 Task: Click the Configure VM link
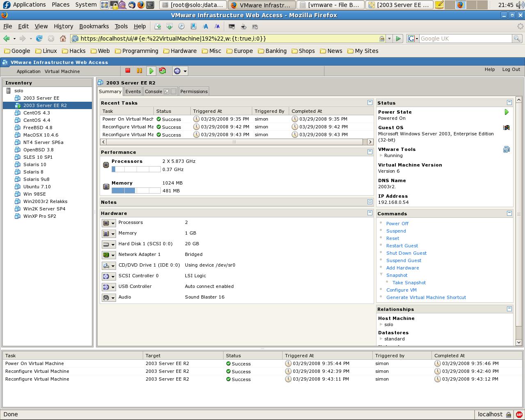[x=402, y=290]
